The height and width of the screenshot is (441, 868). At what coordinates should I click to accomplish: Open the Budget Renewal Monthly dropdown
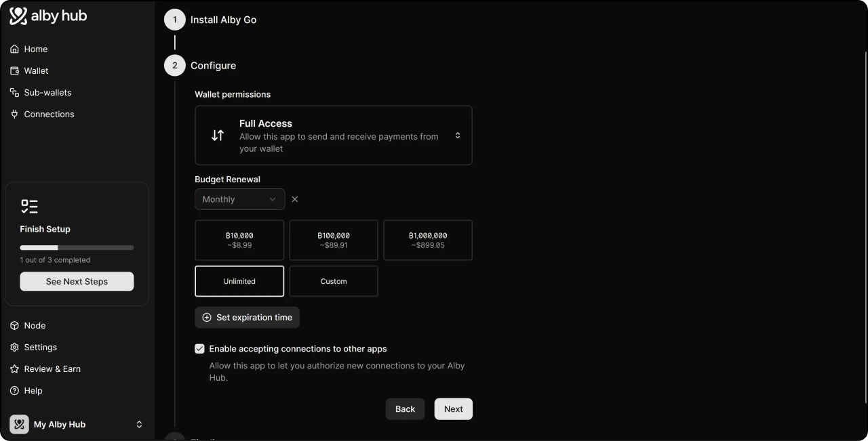239,199
